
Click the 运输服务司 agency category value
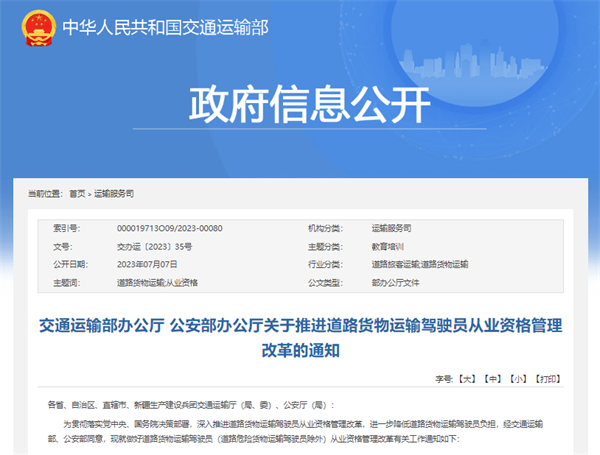391,228
